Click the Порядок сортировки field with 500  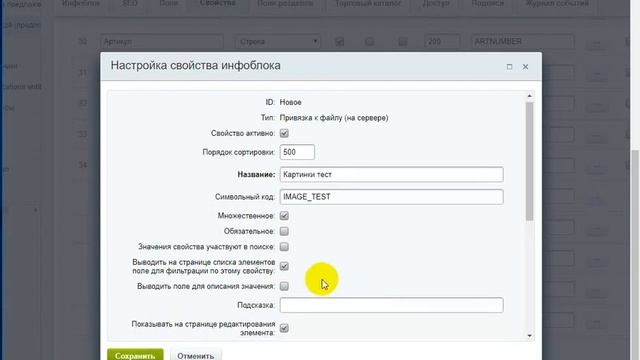click(297, 152)
